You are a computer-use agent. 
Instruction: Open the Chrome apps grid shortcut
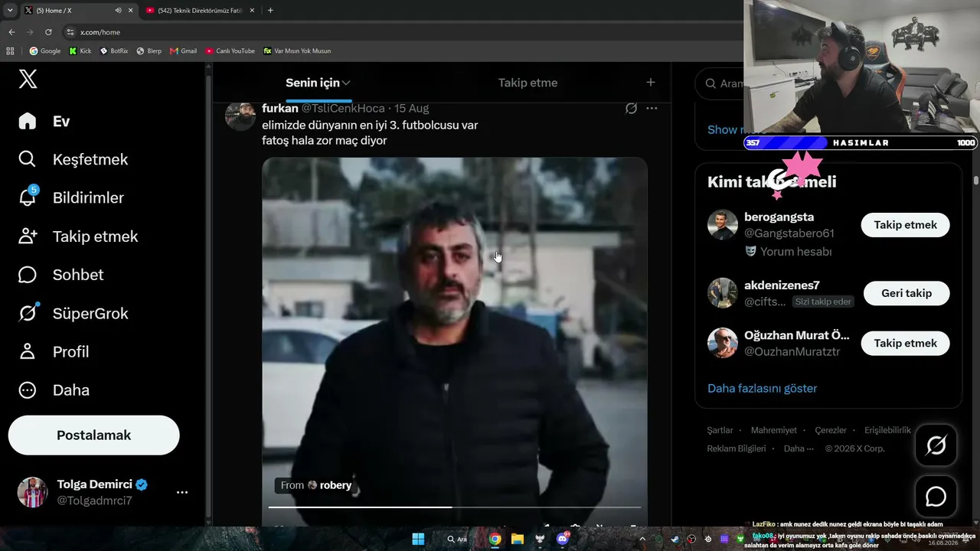tap(10, 51)
